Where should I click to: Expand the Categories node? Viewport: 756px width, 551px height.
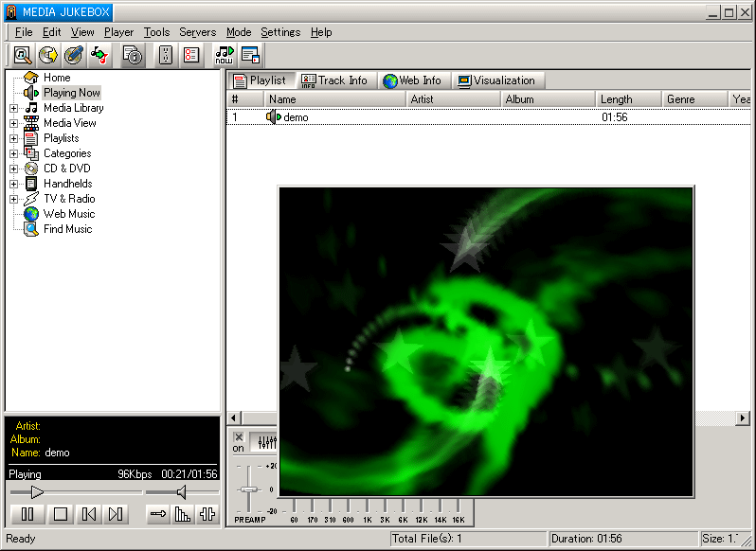(x=13, y=153)
